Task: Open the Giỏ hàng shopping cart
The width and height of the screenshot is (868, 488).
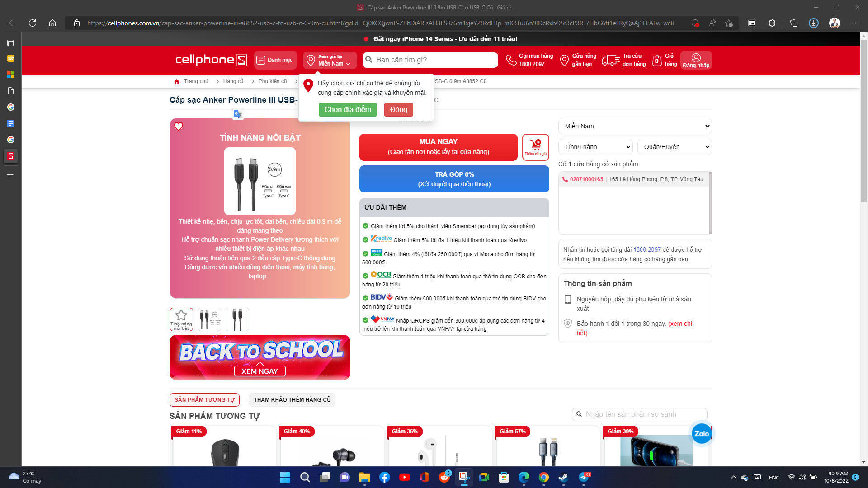Action: point(665,60)
